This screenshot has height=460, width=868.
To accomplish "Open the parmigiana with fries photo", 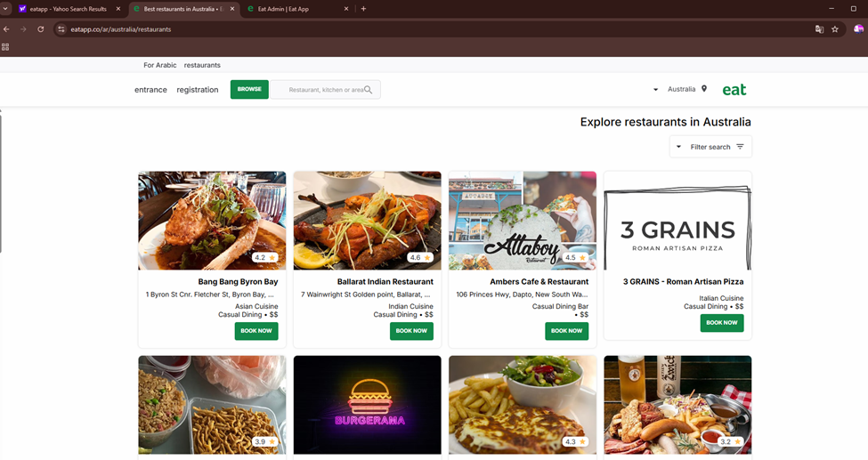I will (523, 405).
